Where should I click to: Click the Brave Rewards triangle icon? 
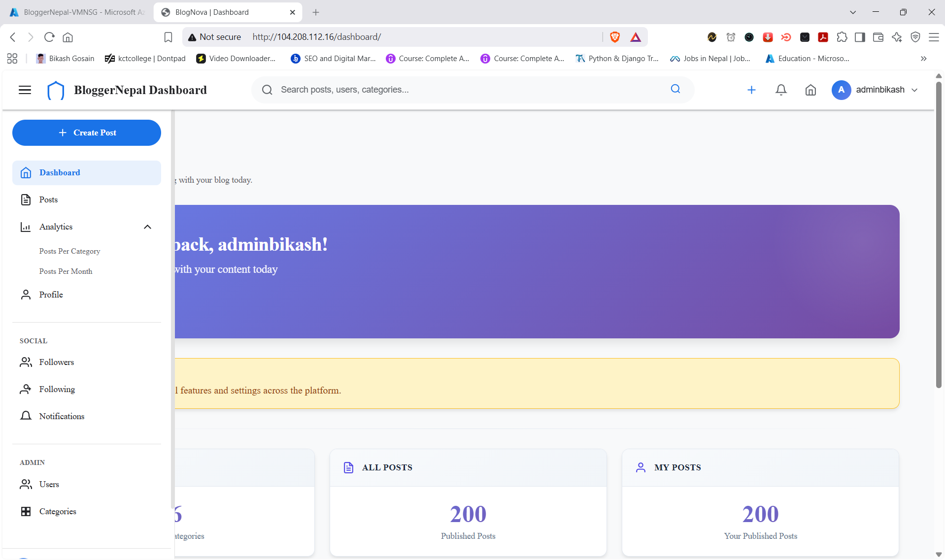[636, 37]
